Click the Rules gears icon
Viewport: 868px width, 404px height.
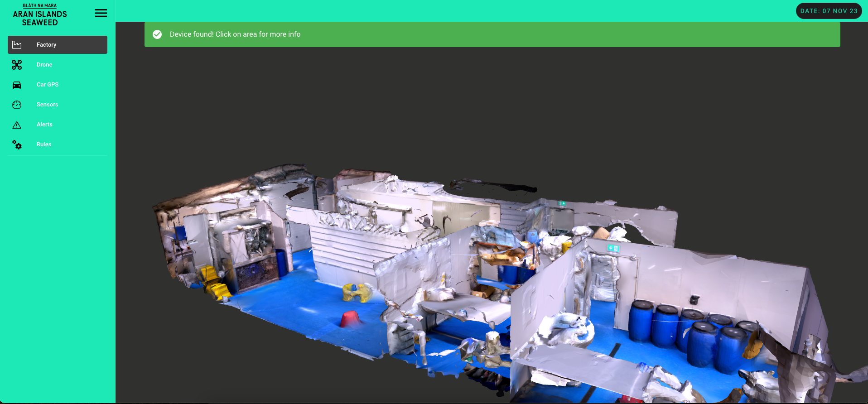(x=17, y=144)
